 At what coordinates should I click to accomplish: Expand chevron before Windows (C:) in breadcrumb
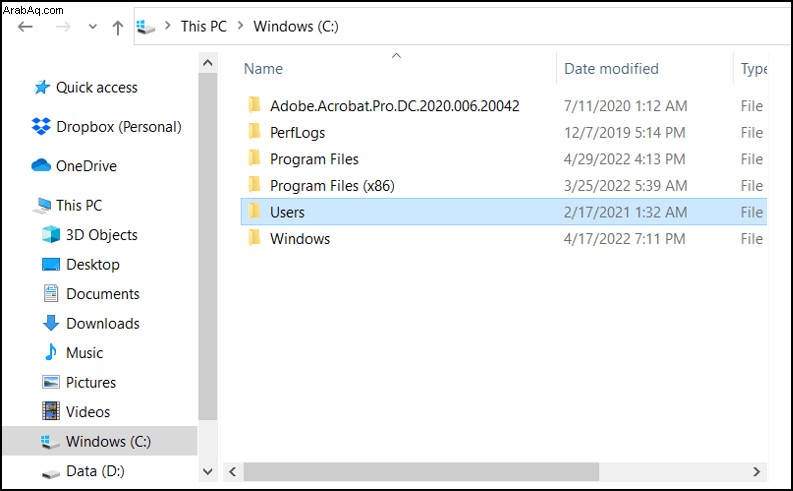click(x=241, y=25)
